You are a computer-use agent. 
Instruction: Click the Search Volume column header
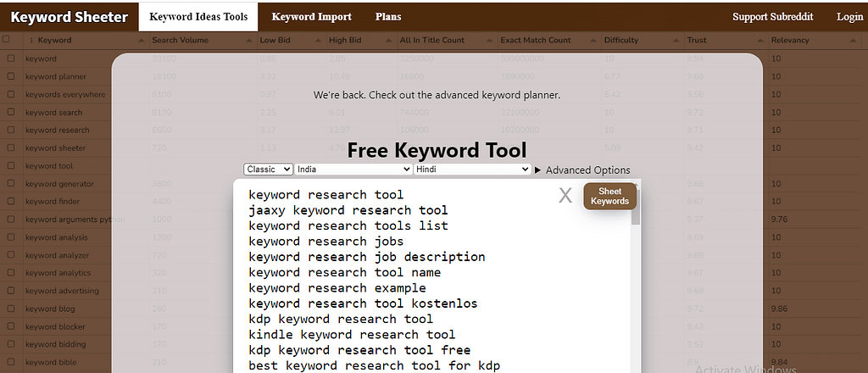[x=181, y=40]
